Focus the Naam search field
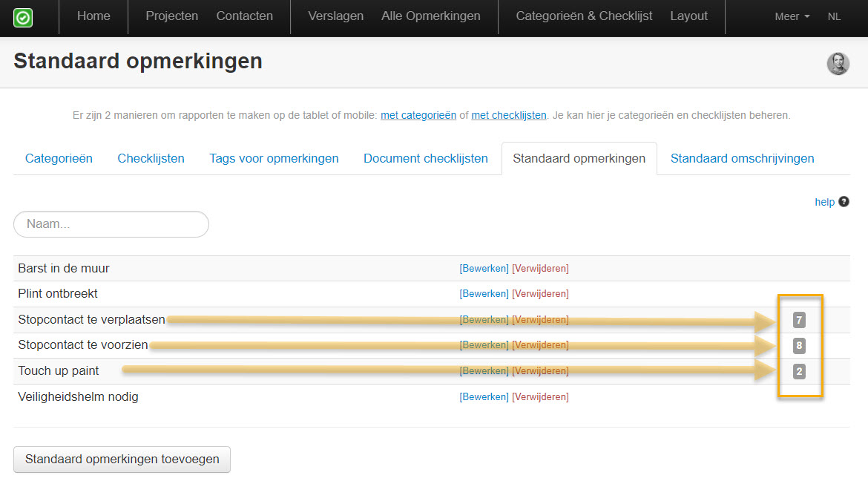 coord(111,224)
